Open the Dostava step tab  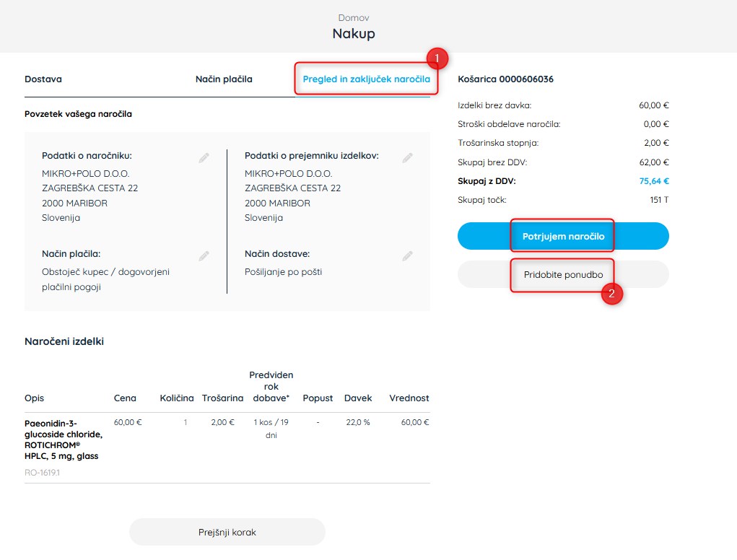pyautogui.click(x=43, y=79)
